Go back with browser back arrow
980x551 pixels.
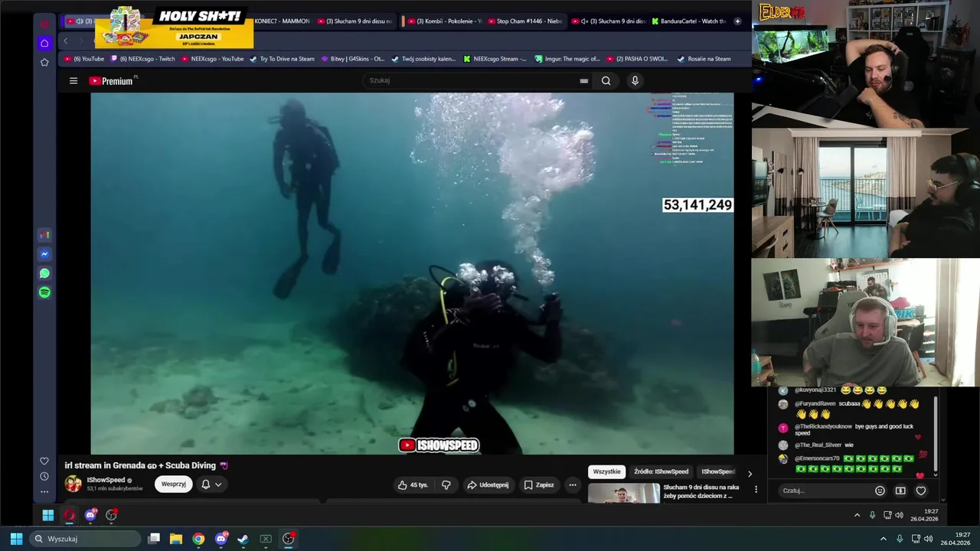[x=66, y=41]
